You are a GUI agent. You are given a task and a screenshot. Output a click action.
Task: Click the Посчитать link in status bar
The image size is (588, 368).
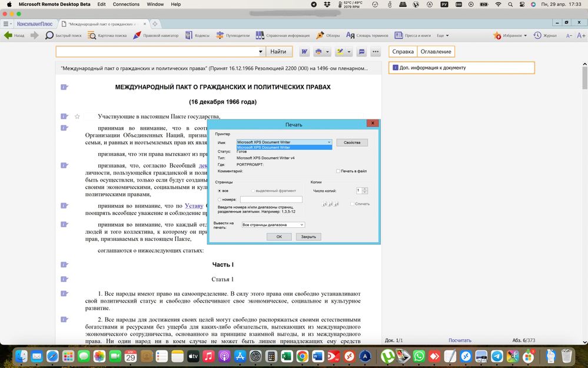tap(460, 340)
